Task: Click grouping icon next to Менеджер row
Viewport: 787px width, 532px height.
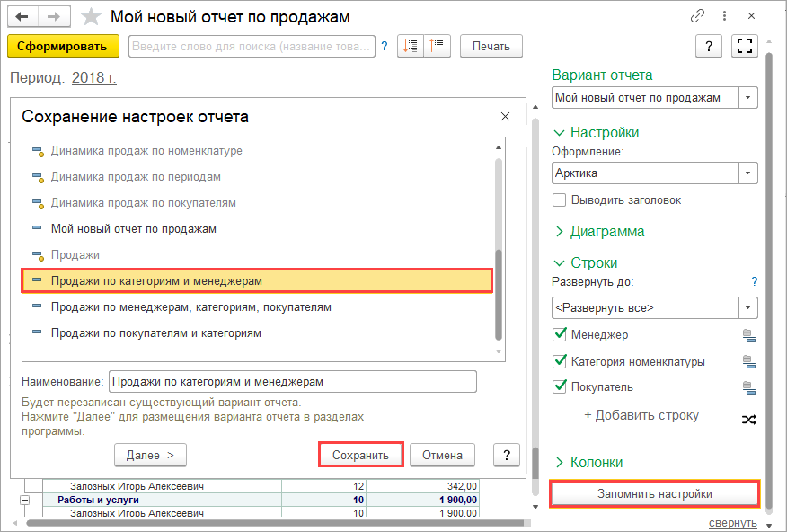Action: click(x=748, y=335)
